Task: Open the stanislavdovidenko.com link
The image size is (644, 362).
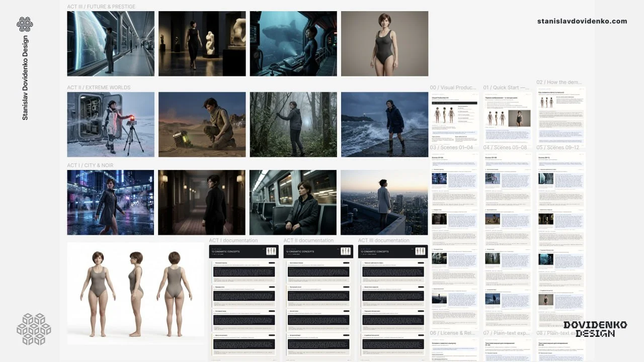Action: (x=582, y=21)
